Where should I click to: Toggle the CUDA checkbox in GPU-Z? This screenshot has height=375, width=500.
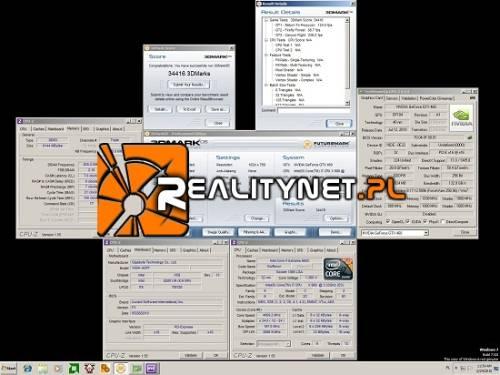(408, 221)
